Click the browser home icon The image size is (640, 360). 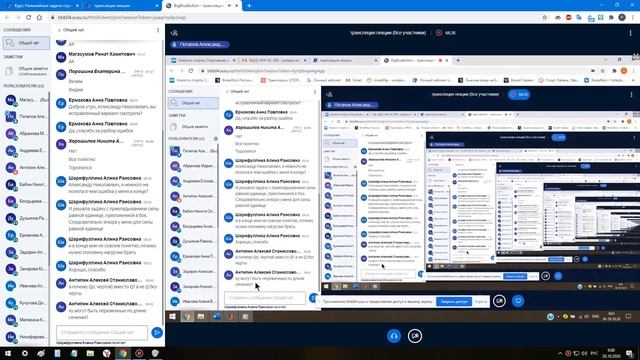[x=40, y=18]
